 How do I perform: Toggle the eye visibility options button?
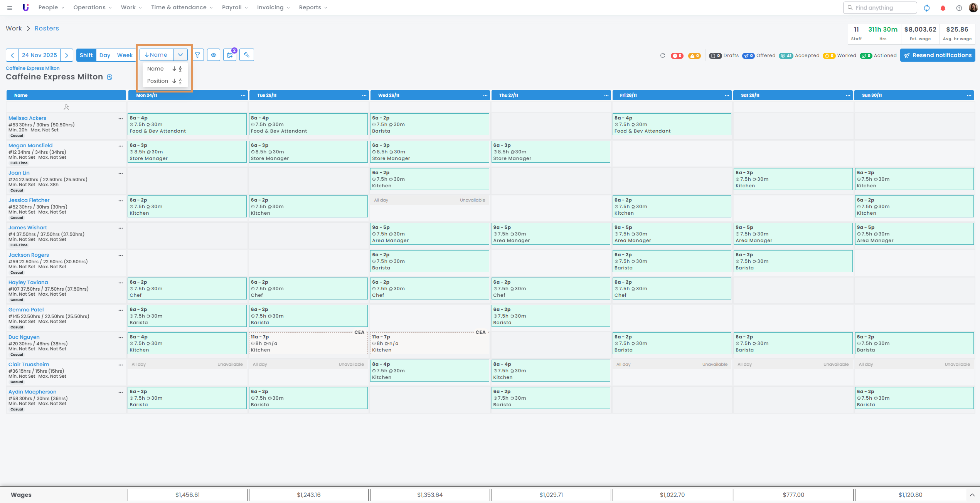214,55
